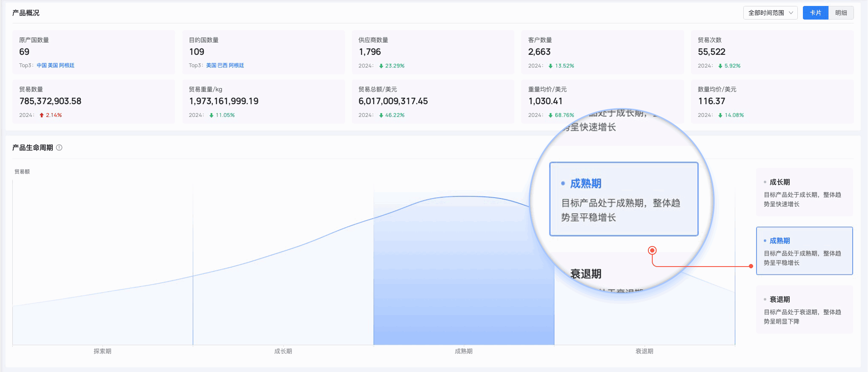Click green down arrow under 贸易总额/美元
Image resolution: width=868 pixels, height=372 pixels.
tap(381, 115)
